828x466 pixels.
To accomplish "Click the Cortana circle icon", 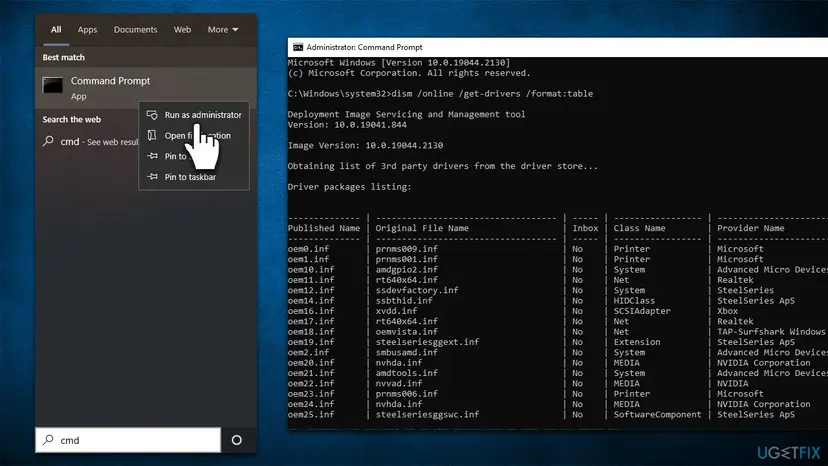I will [x=237, y=440].
